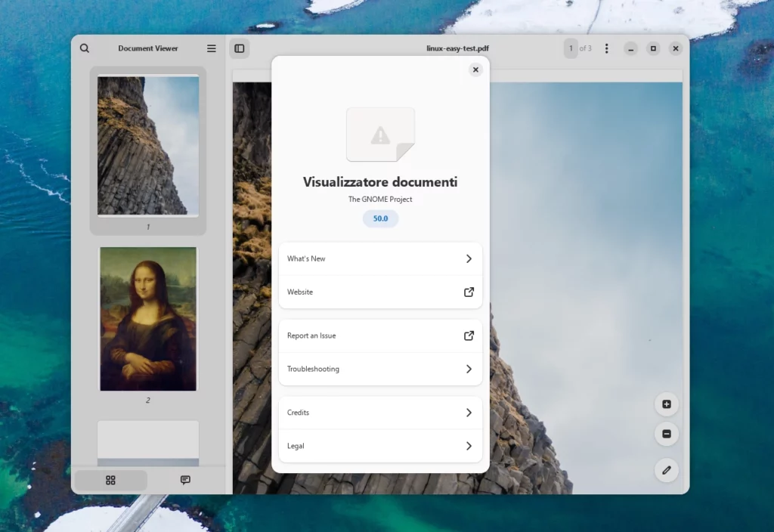Expand the Credits row
This screenshot has height=532, width=774.
380,413
